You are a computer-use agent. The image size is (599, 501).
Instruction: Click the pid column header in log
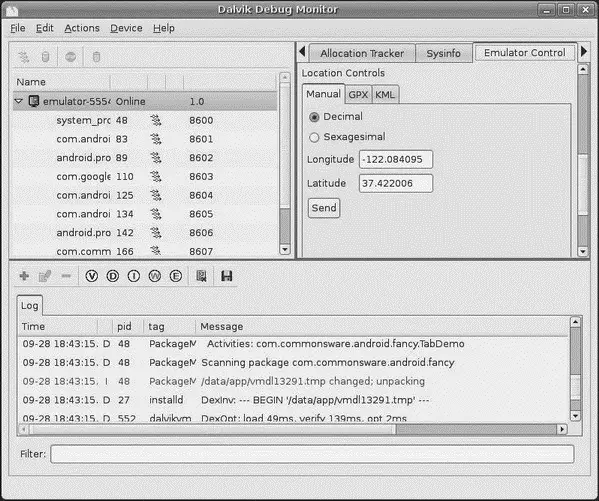pos(128,327)
